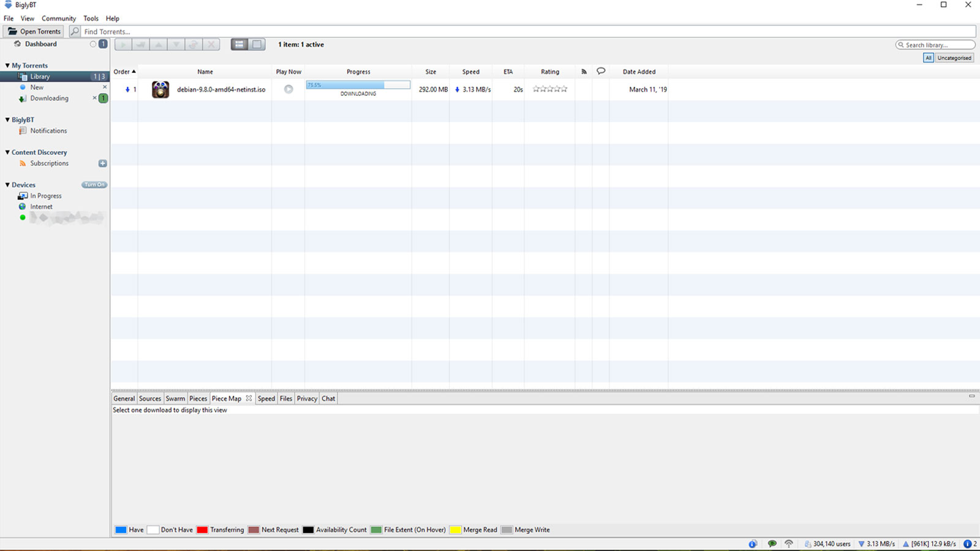Sort by the Date Added column header
The image size is (980, 551).
639,72
